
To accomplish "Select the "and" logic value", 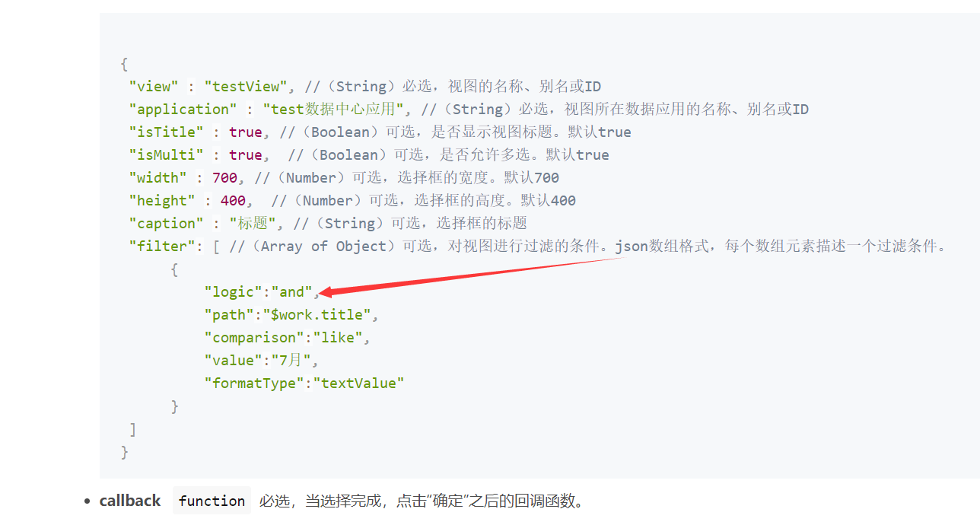I will tap(292, 292).
